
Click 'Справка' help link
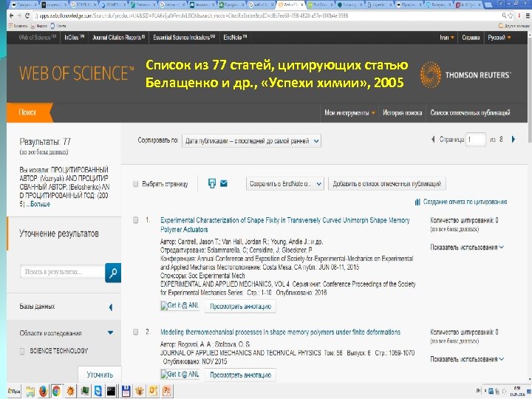tap(471, 38)
